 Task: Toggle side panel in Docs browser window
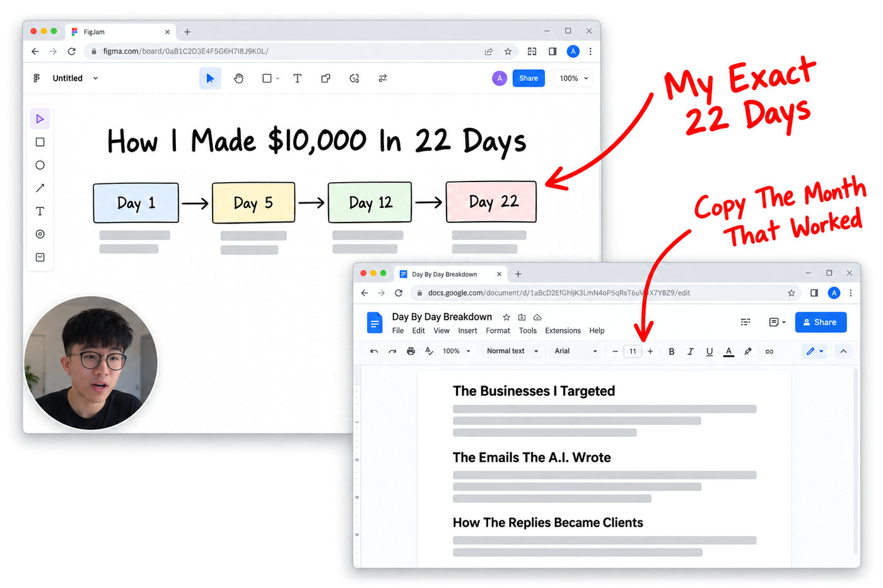(814, 292)
